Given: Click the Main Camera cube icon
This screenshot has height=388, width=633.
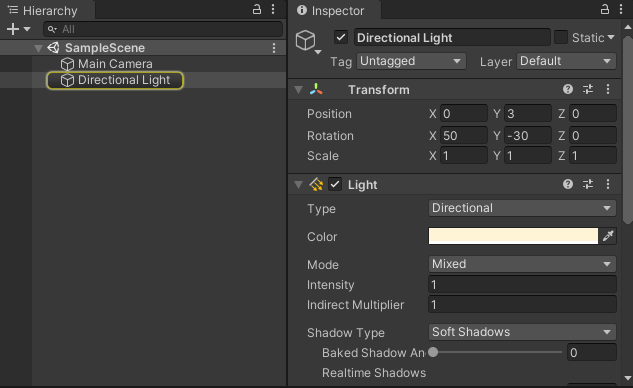Looking at the screenshot, I should click(67, 64).
